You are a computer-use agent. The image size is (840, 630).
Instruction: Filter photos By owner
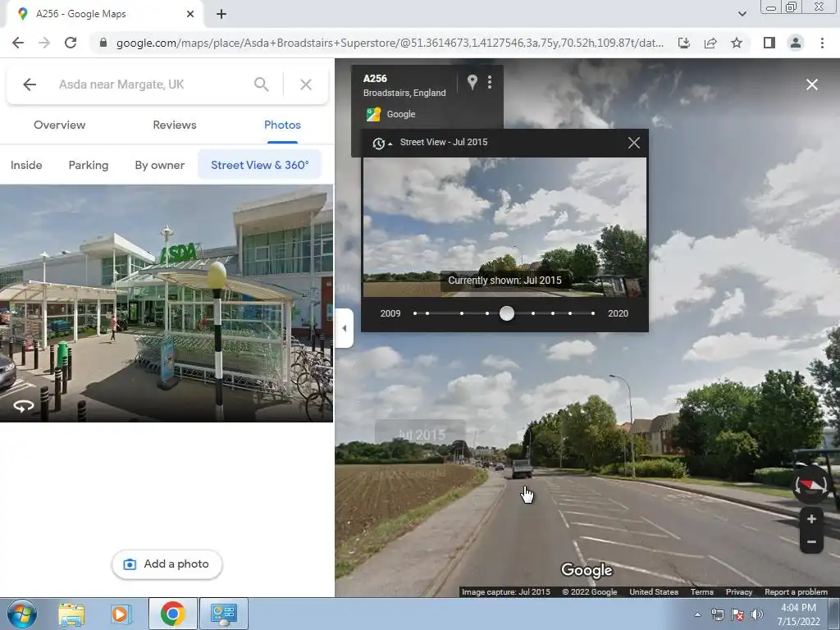[x=160, y=165]
